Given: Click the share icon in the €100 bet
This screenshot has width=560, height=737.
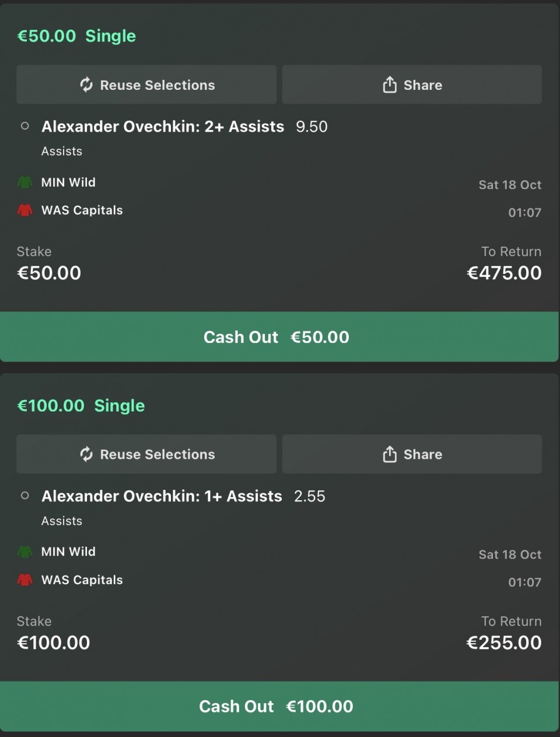Looking at the screenshot, I should tap(390, 454).
